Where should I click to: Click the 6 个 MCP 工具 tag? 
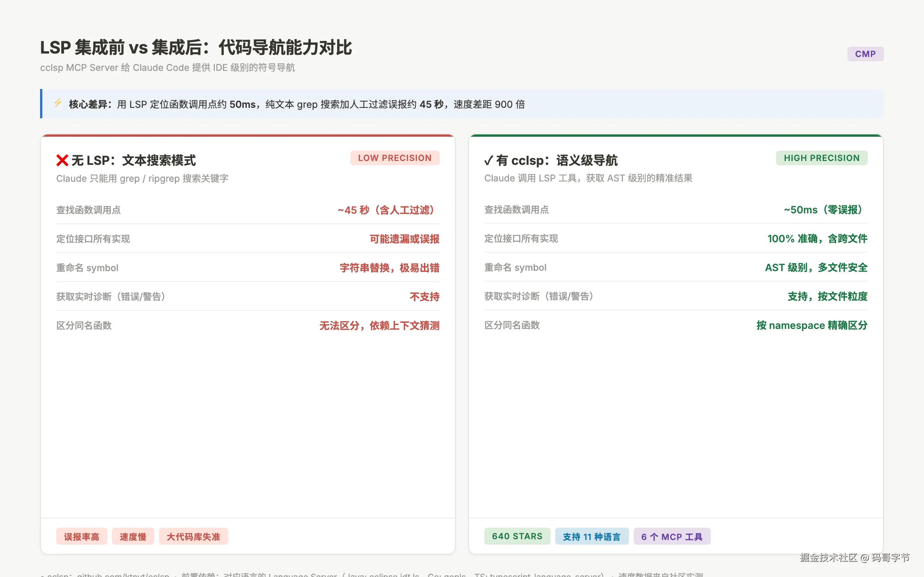pyautogui.click(x=672, y=536)
